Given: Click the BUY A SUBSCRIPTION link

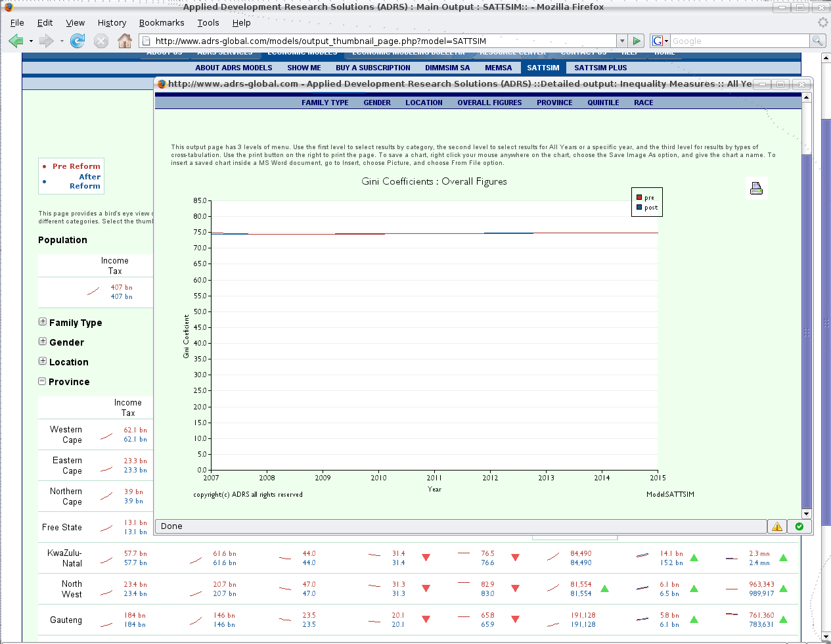Looking at the screenshot, I should tap(372, 68).
